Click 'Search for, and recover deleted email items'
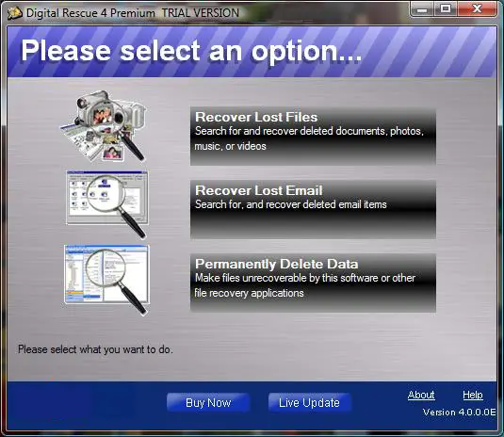The width and height of the screenshot is (504, 437). [291, 204]
